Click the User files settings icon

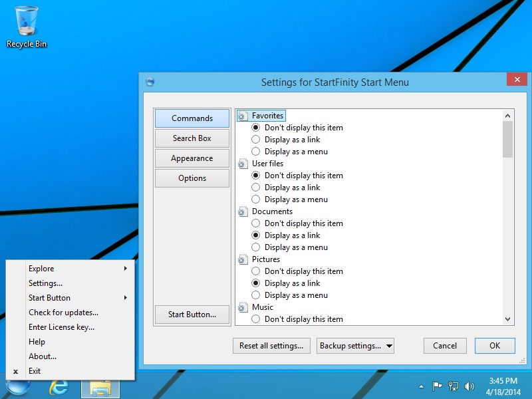coord(243,164)
